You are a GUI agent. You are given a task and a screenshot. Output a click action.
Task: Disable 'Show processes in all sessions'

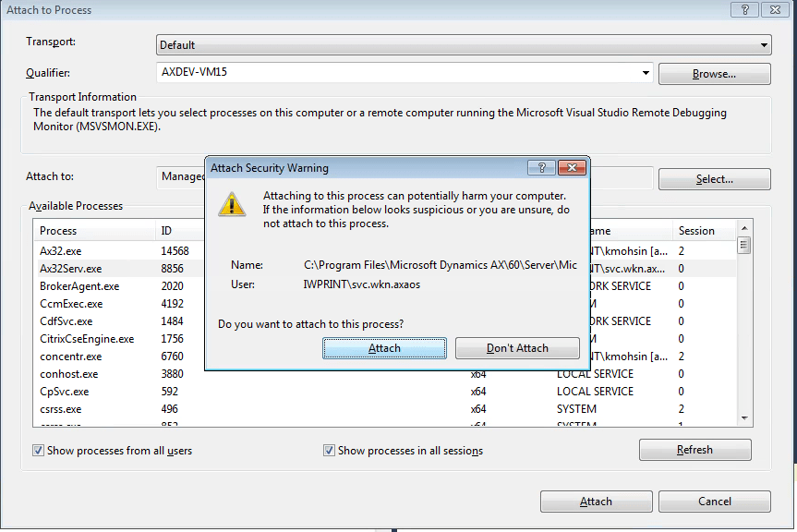point(330,450)
